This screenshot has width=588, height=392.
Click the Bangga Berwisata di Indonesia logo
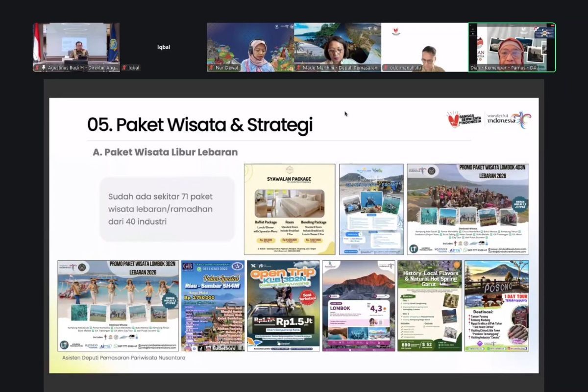pyautogui.click(x=464, y=120)
